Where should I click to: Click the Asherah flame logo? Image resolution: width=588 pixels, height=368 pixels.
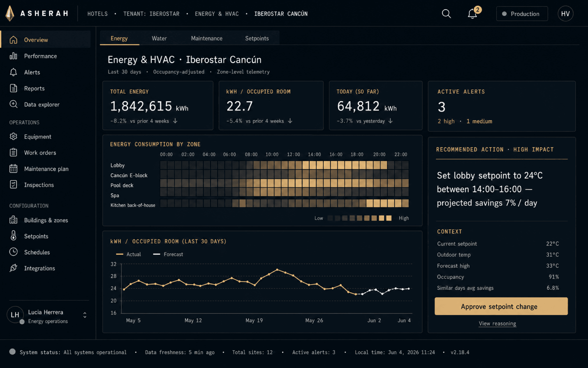pyautogui.click(x=10, y=13)
